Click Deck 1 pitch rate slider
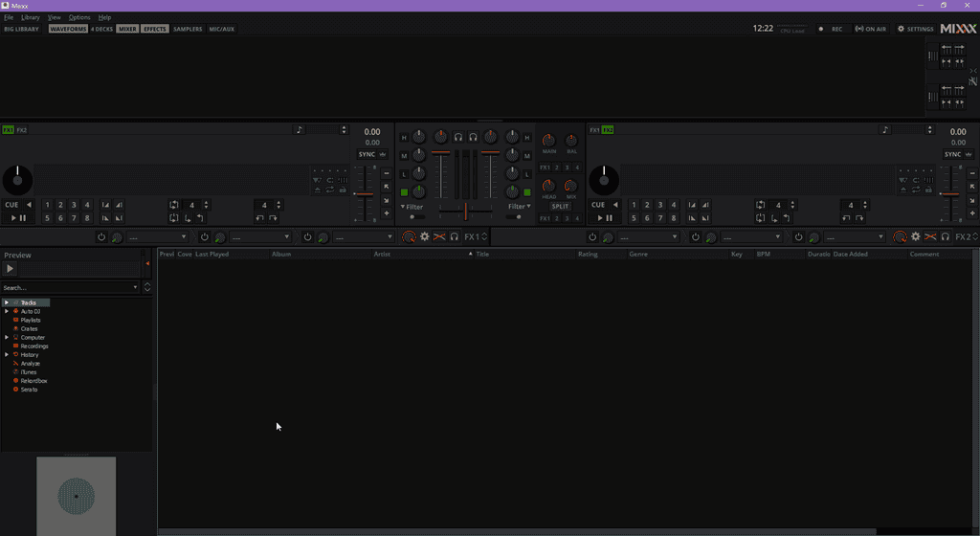The height and width of the screenshot is (536, 980). coord(364,193)
